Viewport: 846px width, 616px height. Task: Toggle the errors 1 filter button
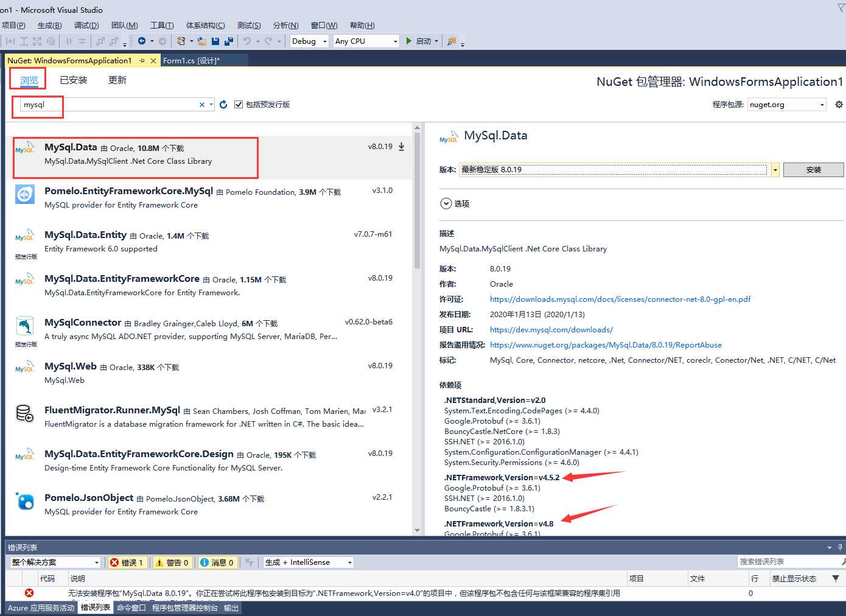(127, 562)
